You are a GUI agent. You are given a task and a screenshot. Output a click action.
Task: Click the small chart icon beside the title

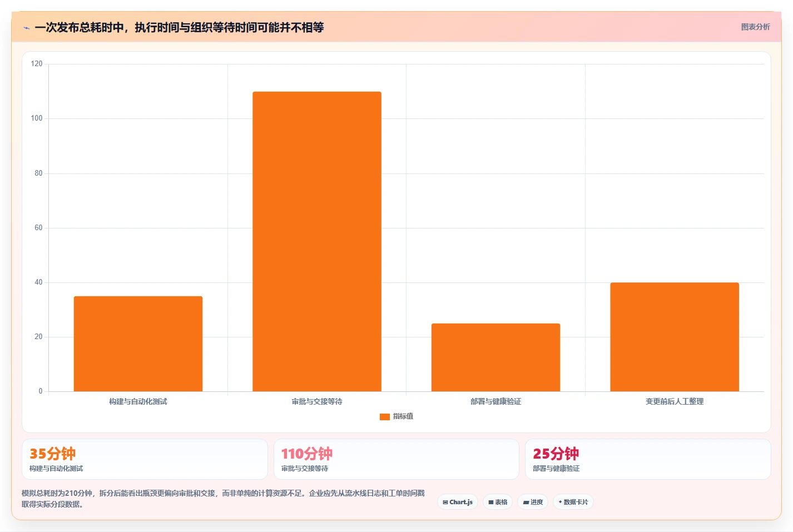click(26, 28)
